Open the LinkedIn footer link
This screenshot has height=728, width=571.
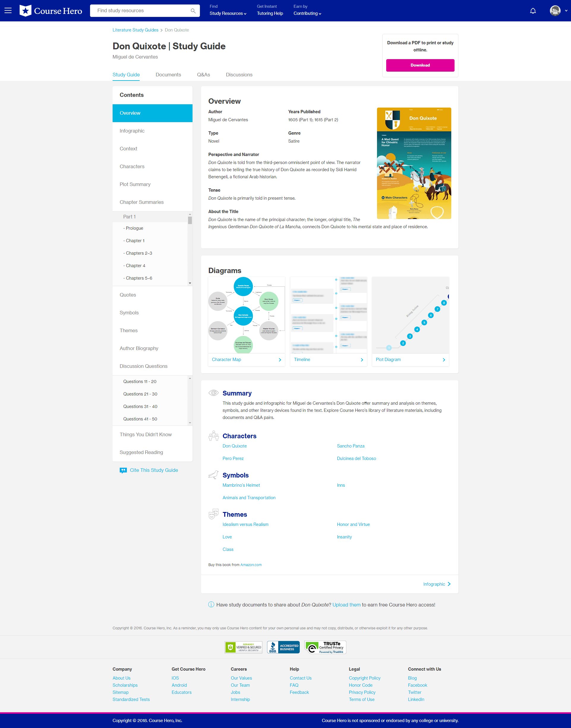tap(416, 699)
